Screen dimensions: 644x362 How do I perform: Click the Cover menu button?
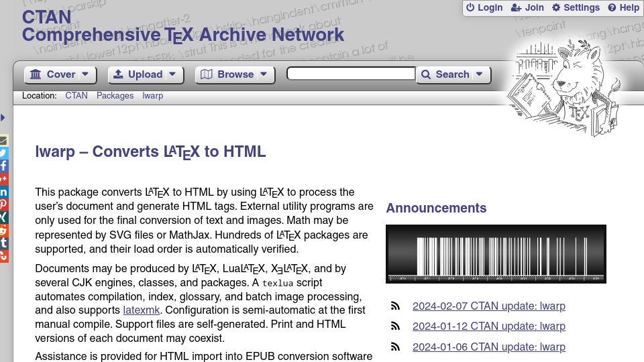[x=53, y=74]
